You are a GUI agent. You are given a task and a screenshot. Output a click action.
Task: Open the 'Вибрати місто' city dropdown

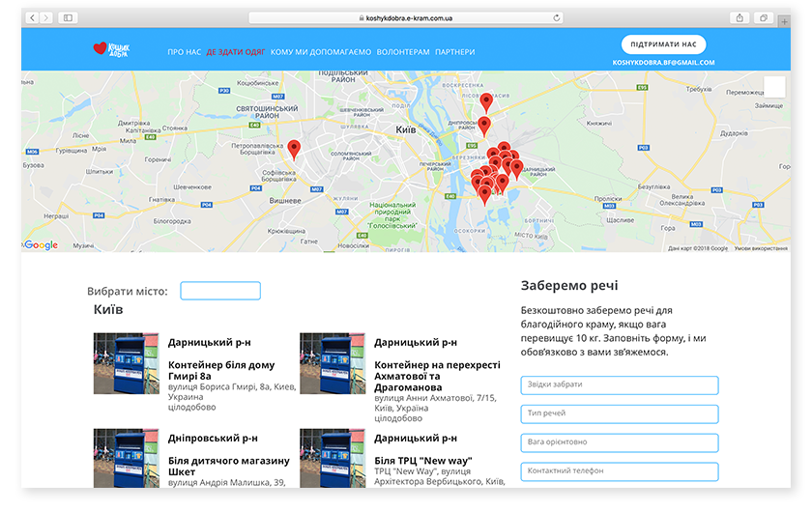pyautogui.click(x=220, y=291)
